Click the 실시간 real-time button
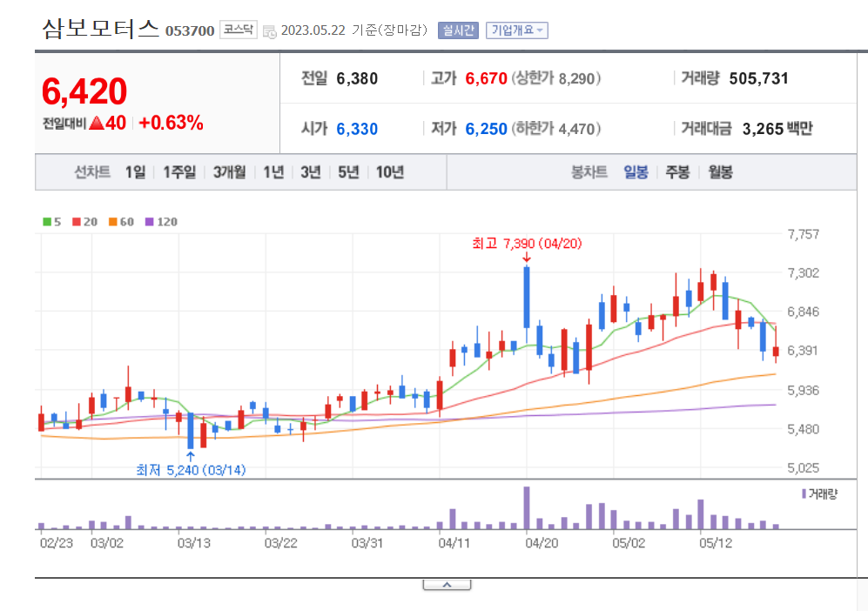The image size is (868, 611). point(458,30)
